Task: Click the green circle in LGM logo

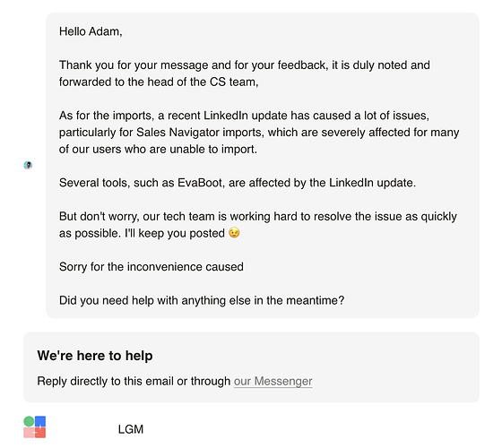Action: coord(29,421)
